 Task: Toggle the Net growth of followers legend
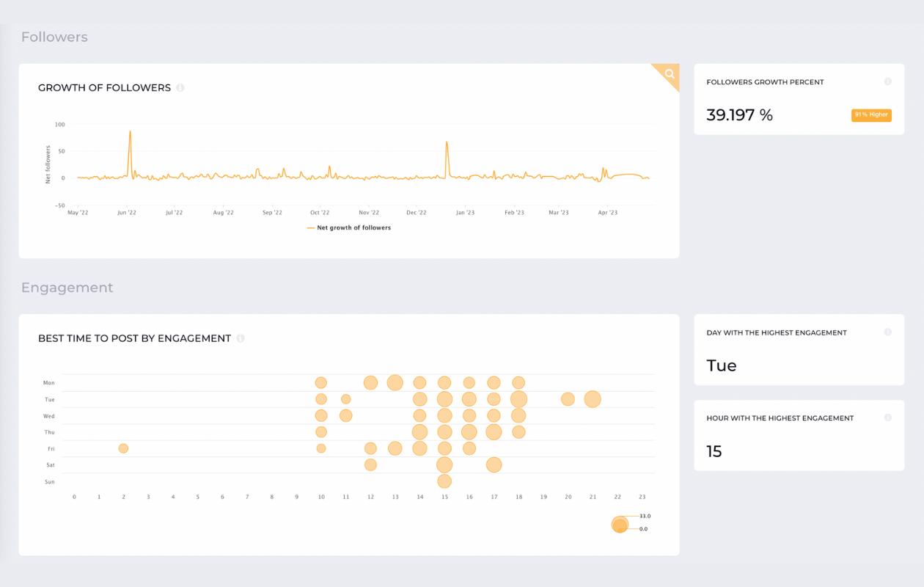click(349, 228)
